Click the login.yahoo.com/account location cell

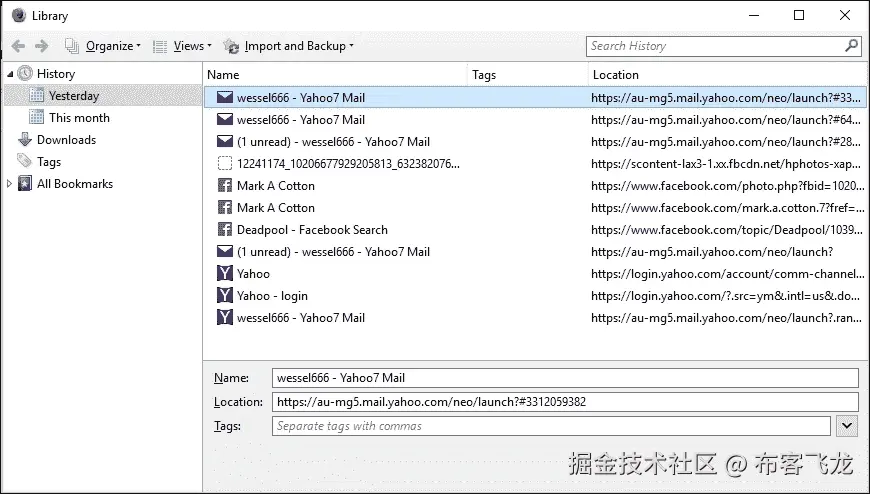727,274
